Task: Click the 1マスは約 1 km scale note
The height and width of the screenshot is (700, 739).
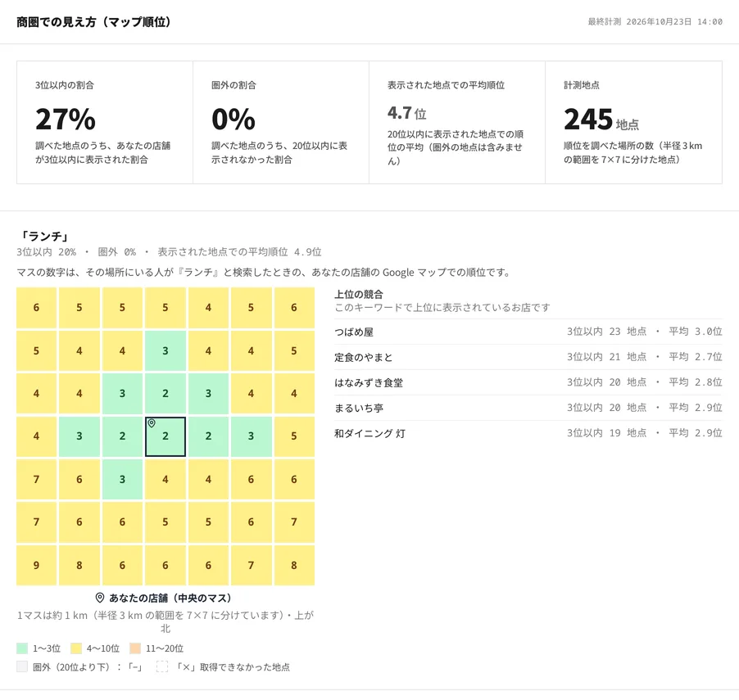Action: (x=165, y=621)
